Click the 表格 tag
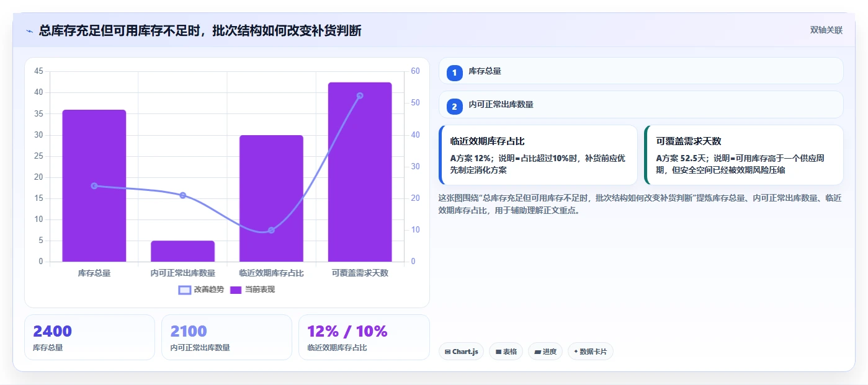Screen dimensions: 868x385 click(x=506, y=352)
